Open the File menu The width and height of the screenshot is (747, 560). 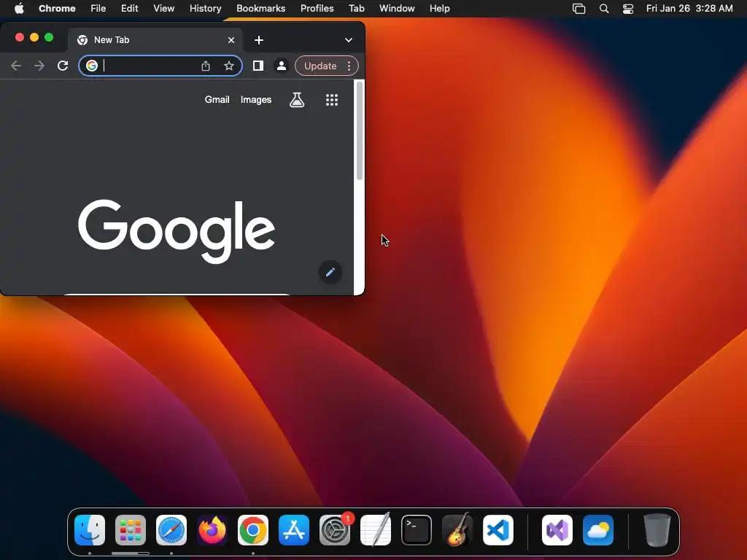coord(98,9)
